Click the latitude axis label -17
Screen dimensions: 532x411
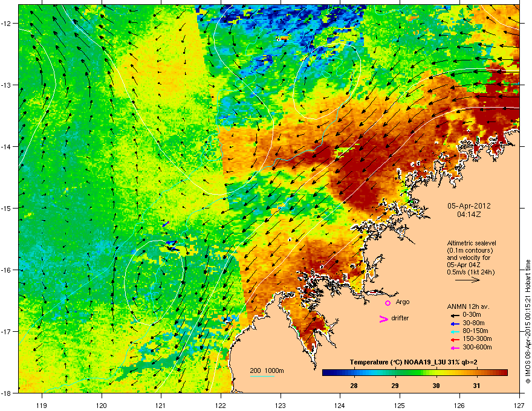7,331
